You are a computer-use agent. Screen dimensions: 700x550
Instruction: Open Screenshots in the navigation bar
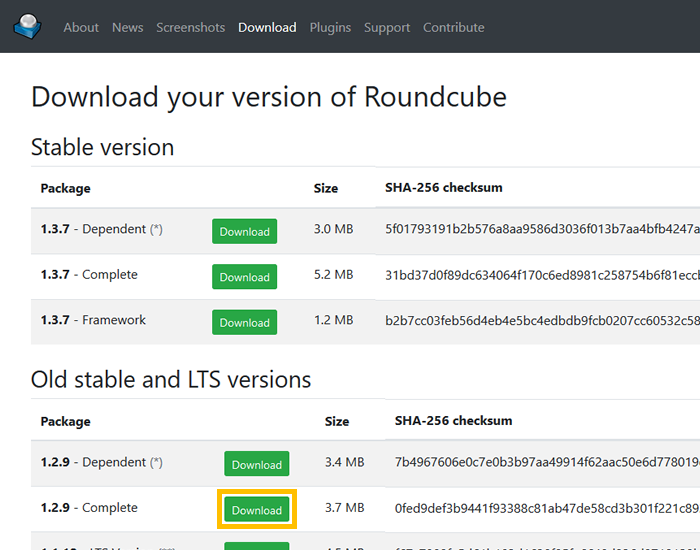pos(190,27)
